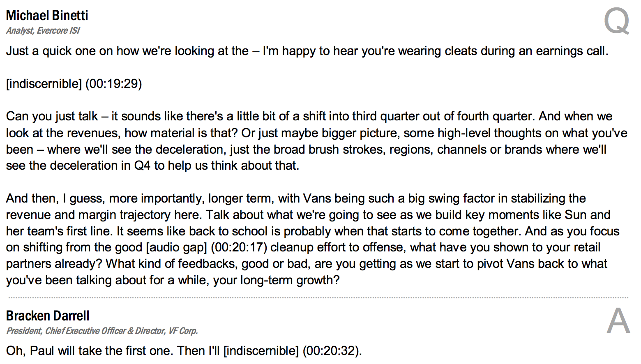Click the paragraph starting 'Can you just talk'

point(317,141)
